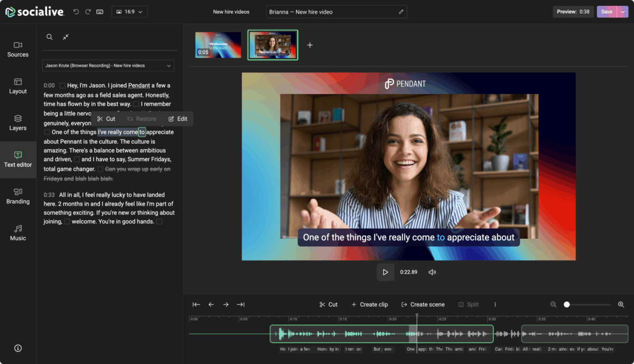Viewport: 634px width, 364px height.
Task: Step back with left arrow in timeline
Action: (x=211, y=304)
